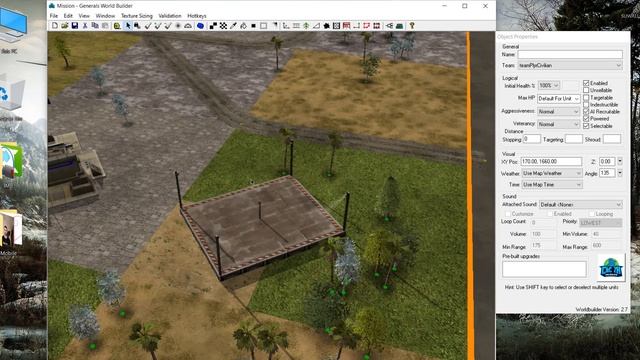Screen dimensions: 640x360
Task: Click the Cut scissors toolbar icon
Action: [85, 26]
